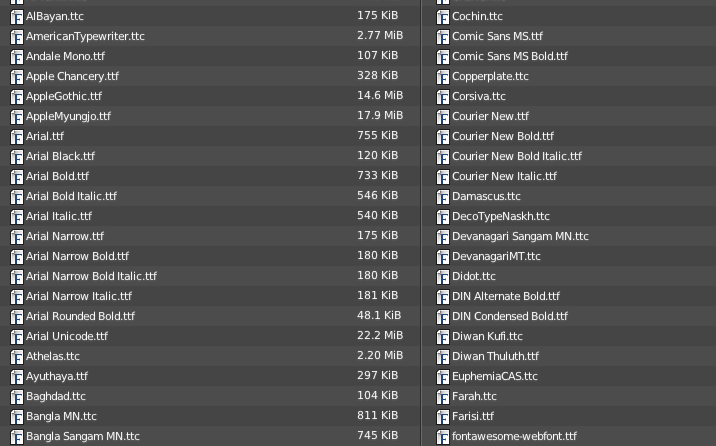Pick the Ayuthaya.ttf file
The height and width of the screenshot is (446, 716).
[x=57, y=377]
